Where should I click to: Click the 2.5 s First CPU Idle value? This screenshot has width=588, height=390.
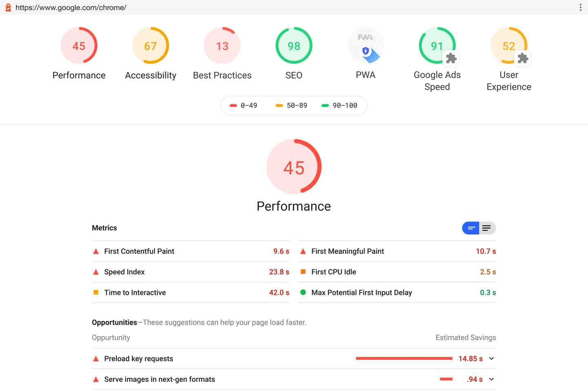488,272
